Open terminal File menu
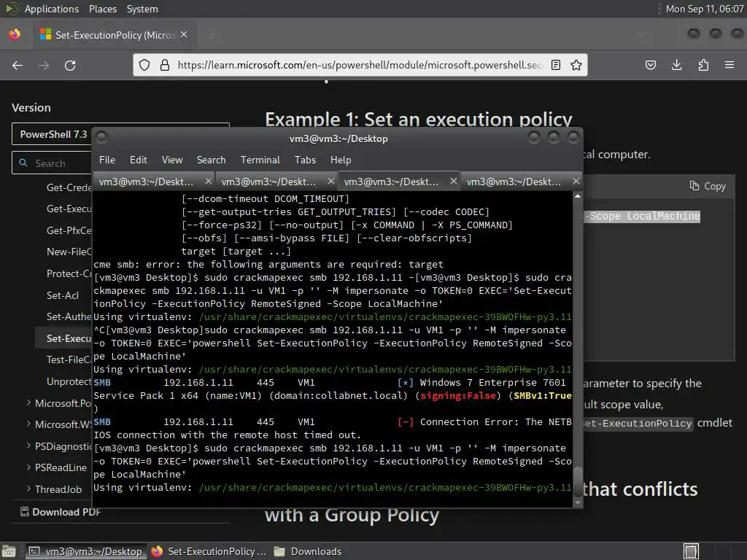Screen dimensions: 747x560 tap(107, 160)
